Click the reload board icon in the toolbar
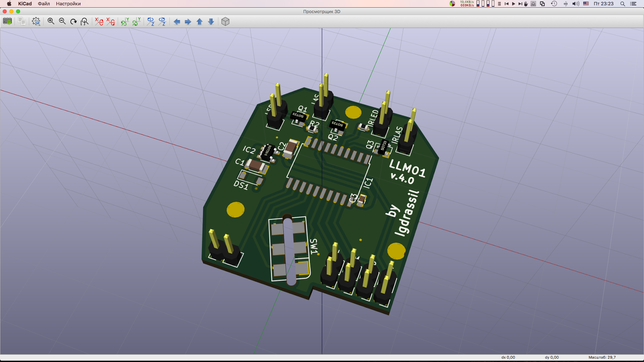The width and height of the screenshot is (644, 362). tap(7, 21)
